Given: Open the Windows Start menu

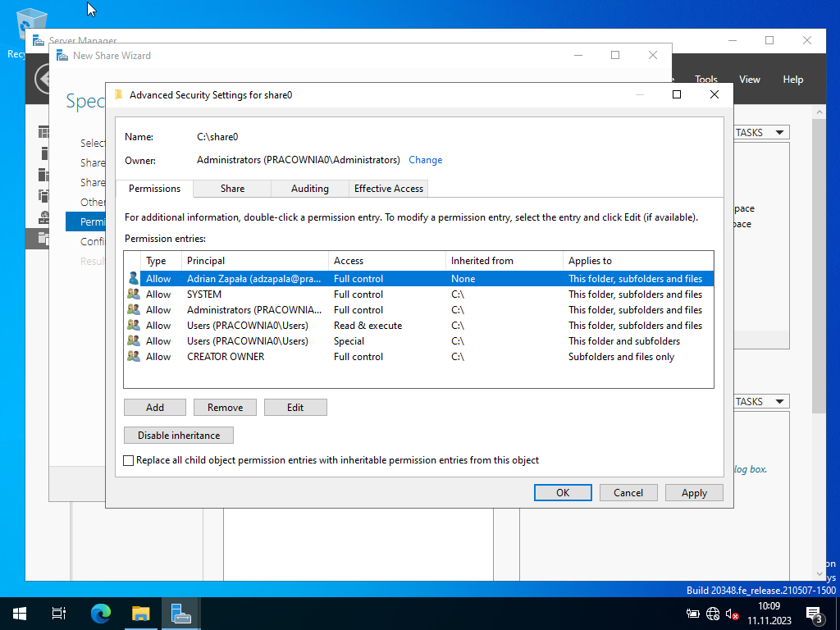Looking at the screenshot, I should coord(20,614).
